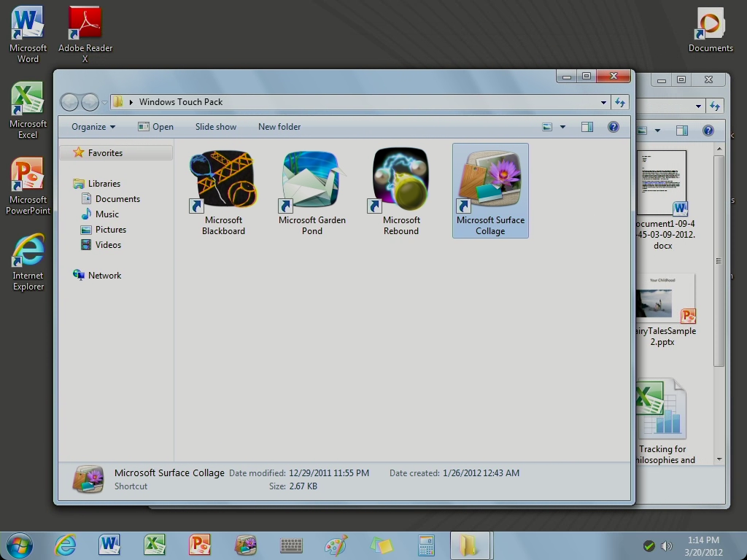Click the arrow before Windows Touch Pack path
The image size is (747, 560).
131,102
